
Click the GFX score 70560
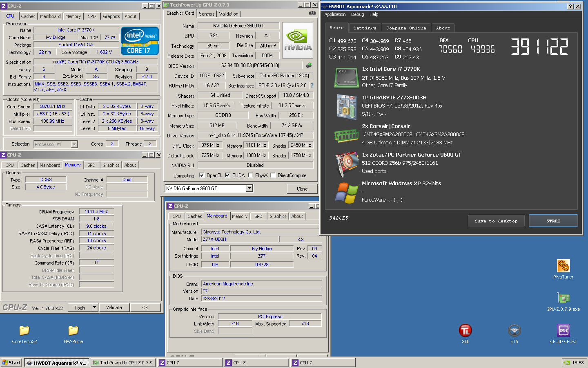tap(450, 49)
